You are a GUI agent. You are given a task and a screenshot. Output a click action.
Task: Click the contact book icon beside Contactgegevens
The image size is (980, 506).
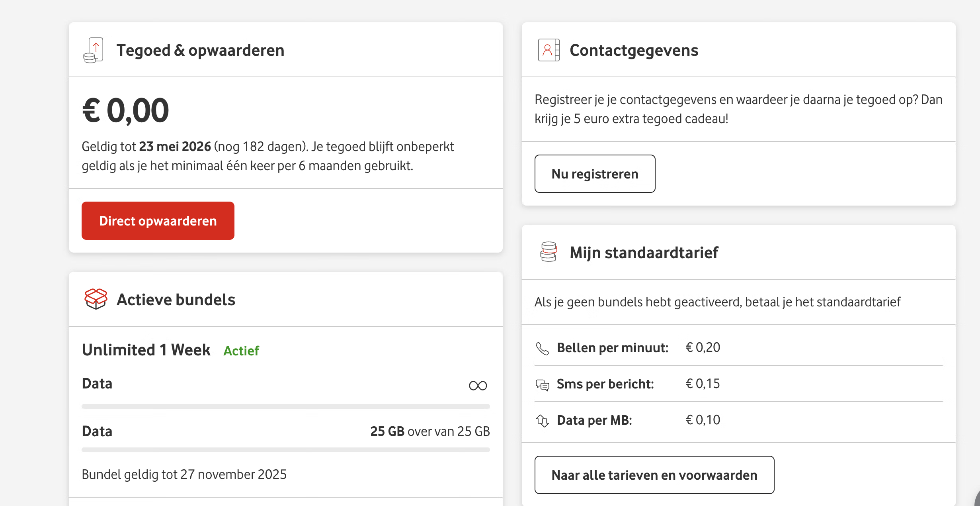(x=549, y=50)
